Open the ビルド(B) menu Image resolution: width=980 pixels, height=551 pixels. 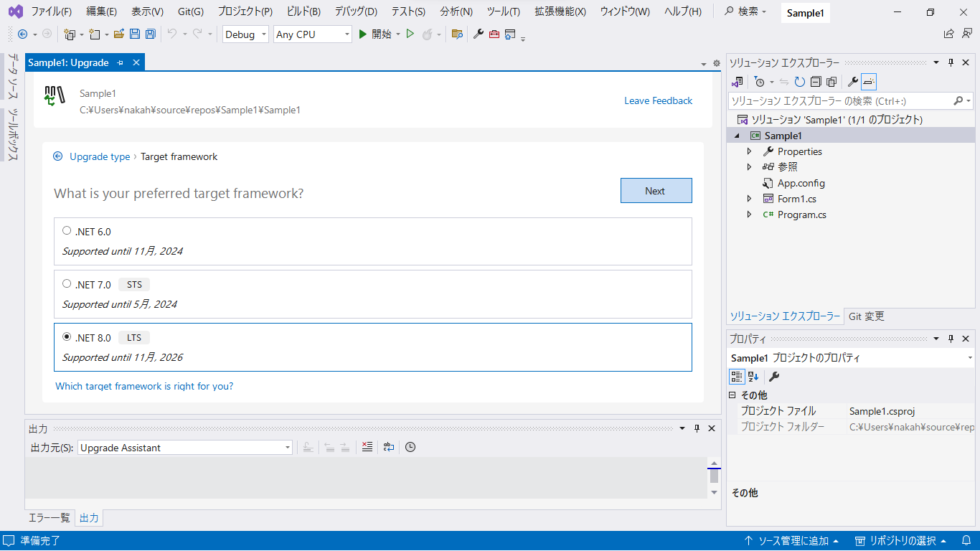303,11
